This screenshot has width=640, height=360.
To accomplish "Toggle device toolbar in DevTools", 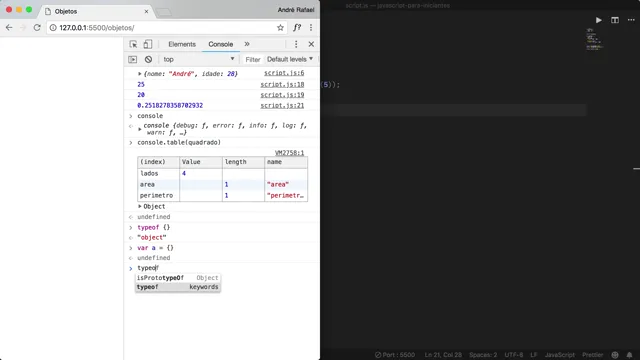I will 147,44.
